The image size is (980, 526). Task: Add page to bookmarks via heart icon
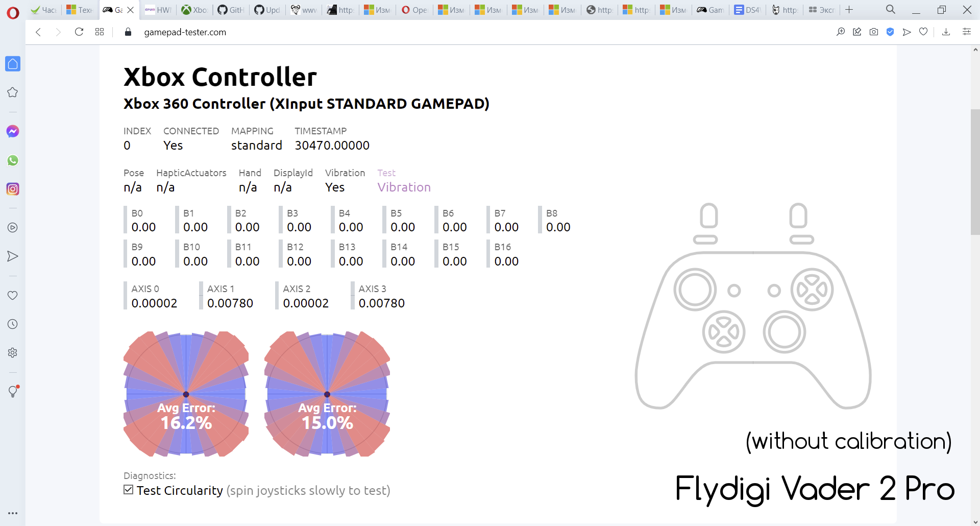pos(923,32)
